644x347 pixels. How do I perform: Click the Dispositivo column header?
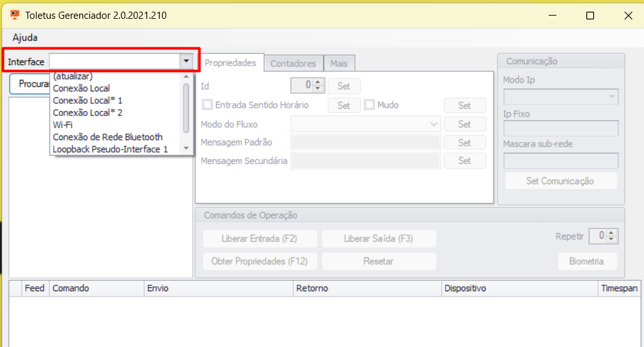pos(519,288)
